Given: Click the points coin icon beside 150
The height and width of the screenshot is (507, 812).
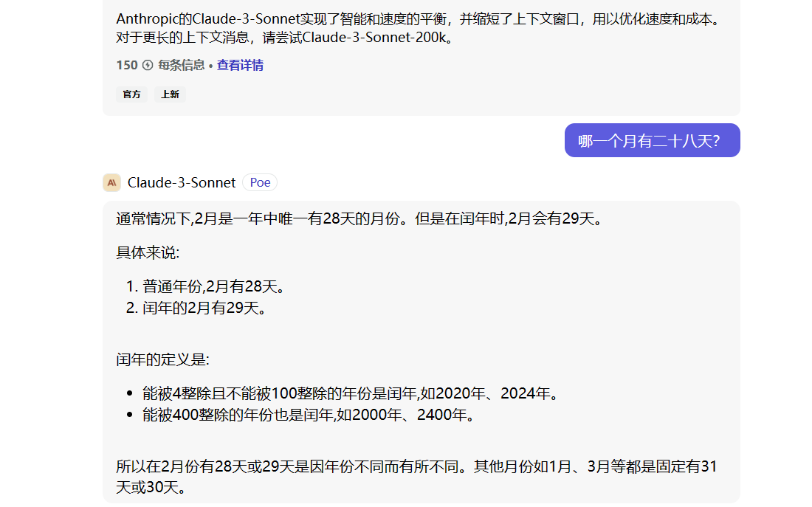Looking at the screenshot, I should (148, 65).
